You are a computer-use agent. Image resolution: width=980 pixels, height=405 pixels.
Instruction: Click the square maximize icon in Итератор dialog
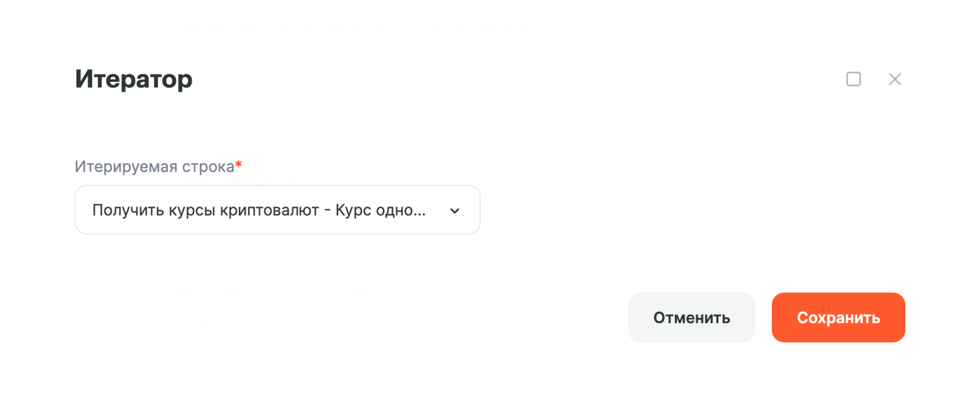pos(853,79)
